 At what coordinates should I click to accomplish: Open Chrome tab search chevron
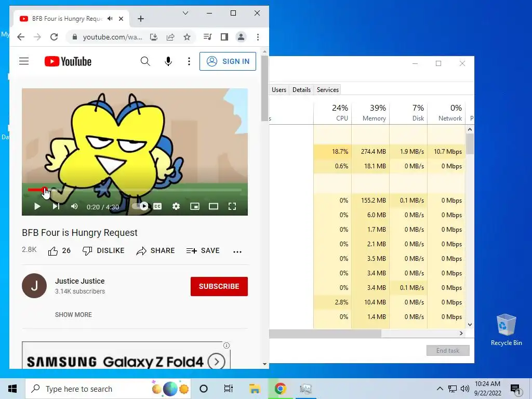(x=185, y=13)
